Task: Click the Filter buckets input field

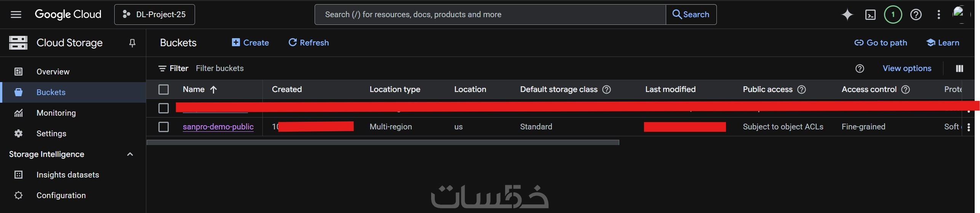Action: [x=219, y=68]
